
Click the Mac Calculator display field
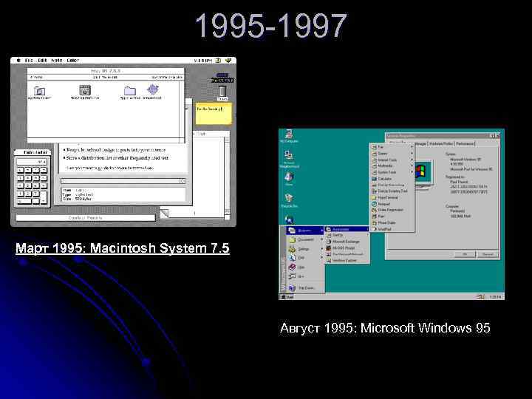(33, 162)
